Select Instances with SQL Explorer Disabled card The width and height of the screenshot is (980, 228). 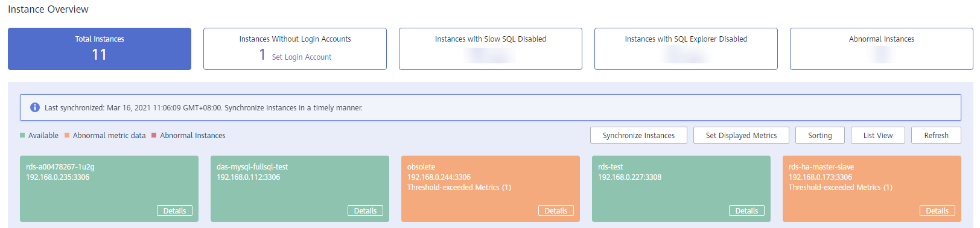686,49
